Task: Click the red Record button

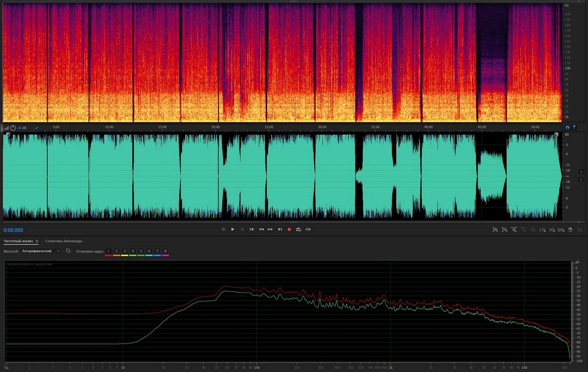Action: point(289,229)
